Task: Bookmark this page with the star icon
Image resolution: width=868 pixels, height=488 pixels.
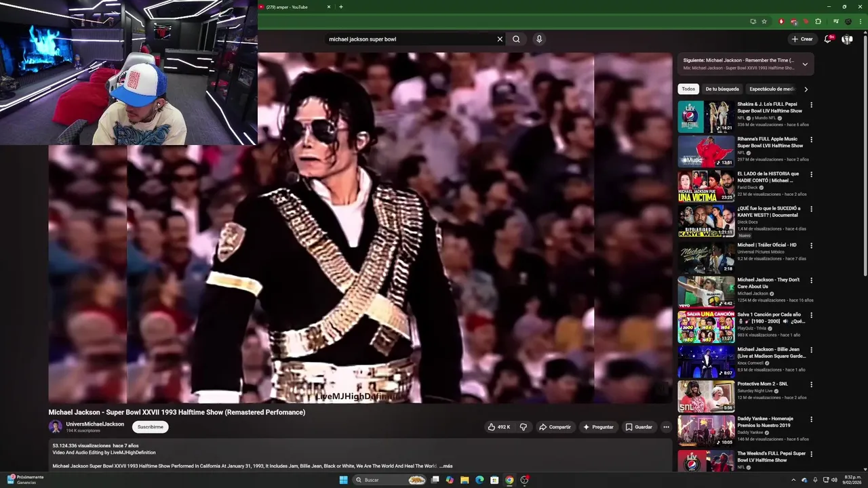Action: (764, 22)
